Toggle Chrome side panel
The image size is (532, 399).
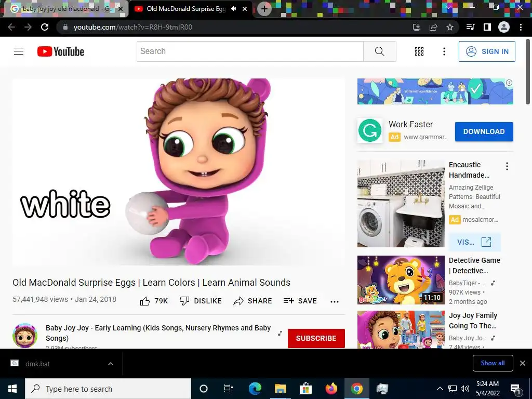point(487,27)
